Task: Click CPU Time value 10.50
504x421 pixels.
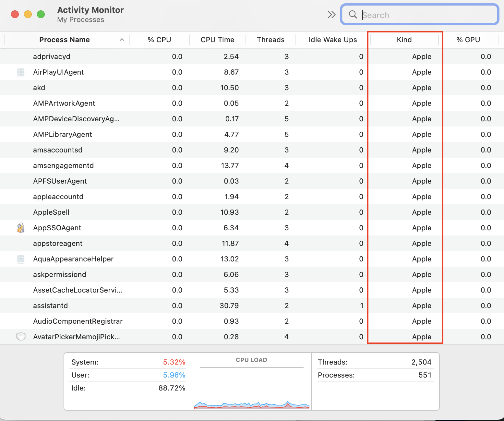Action: (x=230, y=88)
